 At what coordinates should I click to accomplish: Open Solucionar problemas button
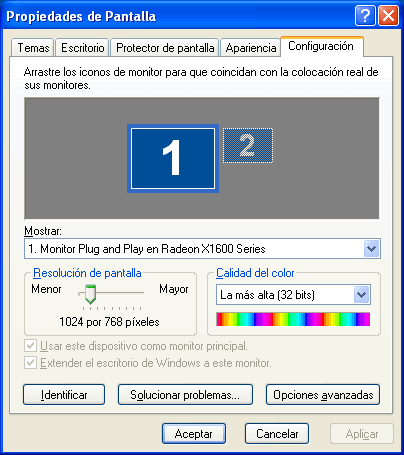(185, 395)
